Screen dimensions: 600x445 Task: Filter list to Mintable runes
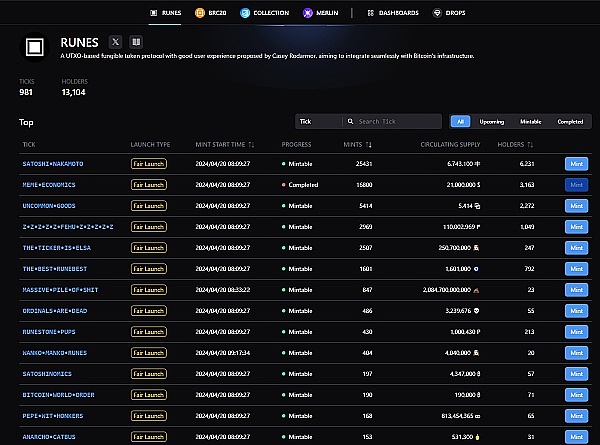[x=530, y=121]
